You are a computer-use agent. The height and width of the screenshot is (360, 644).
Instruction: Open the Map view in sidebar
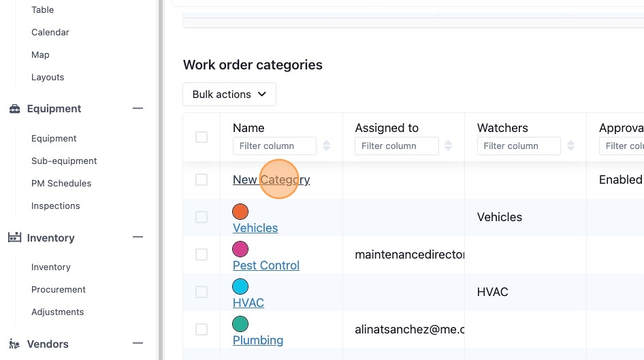(x=40, y=54)
